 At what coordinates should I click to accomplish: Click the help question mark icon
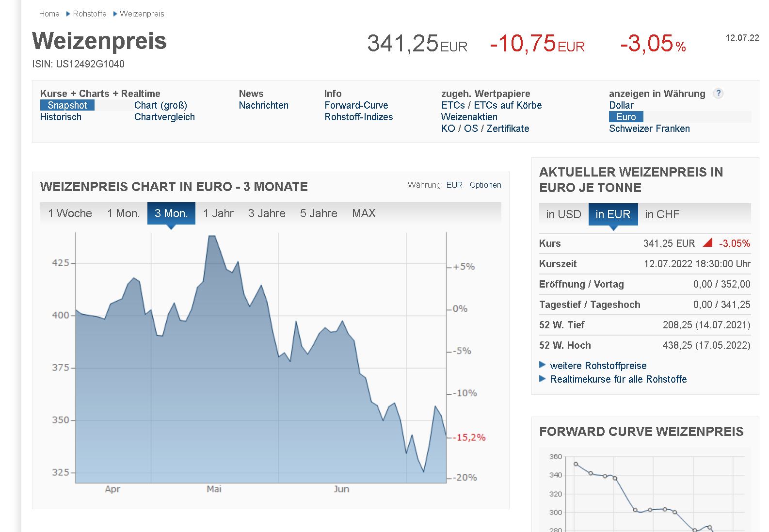point(718,94)
